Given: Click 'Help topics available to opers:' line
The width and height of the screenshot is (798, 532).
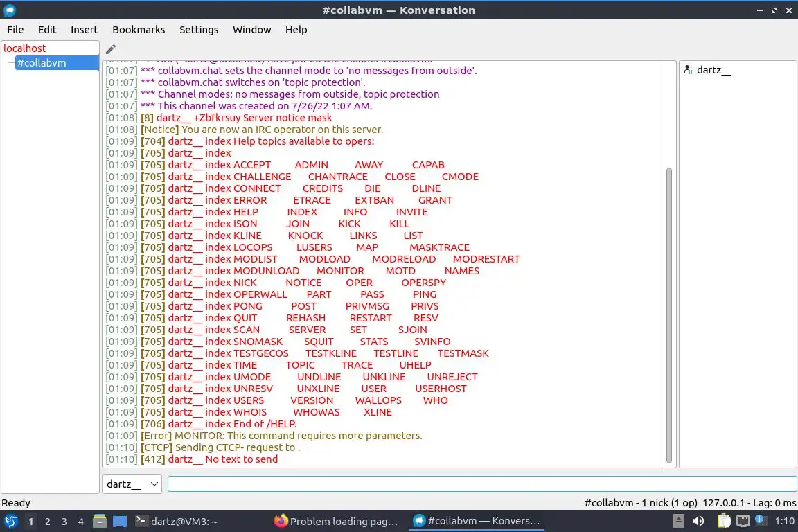Looking at the screenshot, I should [240, 141].
